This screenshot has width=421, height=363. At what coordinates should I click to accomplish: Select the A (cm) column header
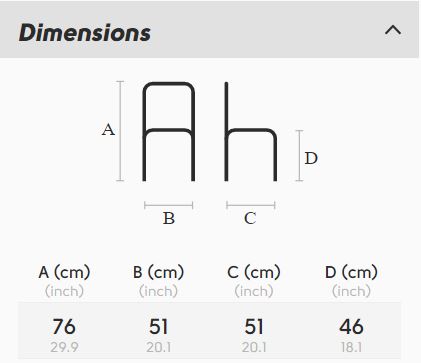64,272
